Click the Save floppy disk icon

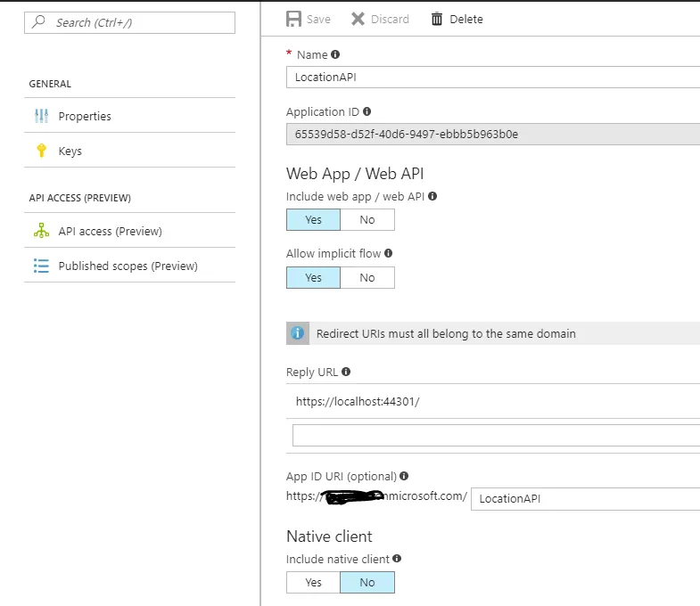coord(293,19)
